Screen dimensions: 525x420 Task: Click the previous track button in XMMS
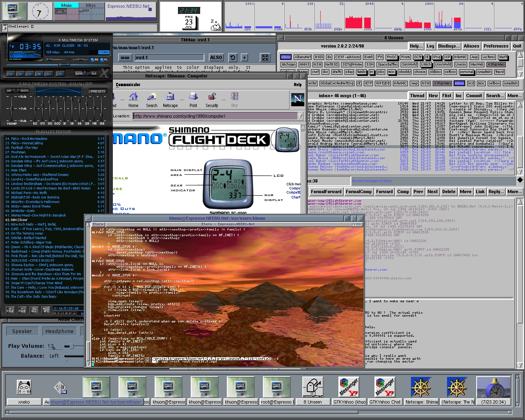(11, 74)
